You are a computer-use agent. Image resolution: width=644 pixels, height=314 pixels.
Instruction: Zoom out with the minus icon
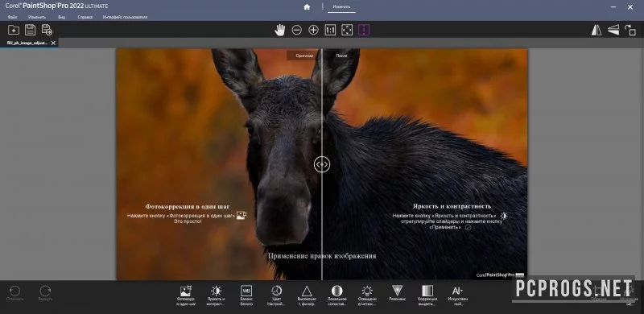pyautogui.click(x=296, y=30)
